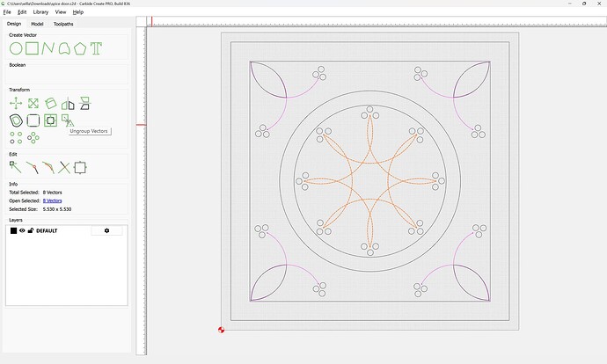Select the Circle create vector tool

point(16,48)
